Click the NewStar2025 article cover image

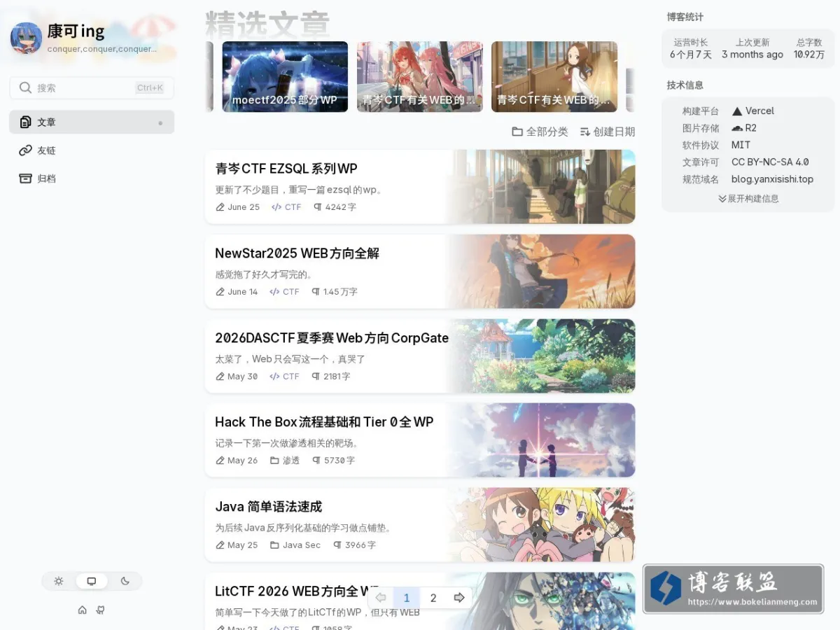(x=541, y=271)
